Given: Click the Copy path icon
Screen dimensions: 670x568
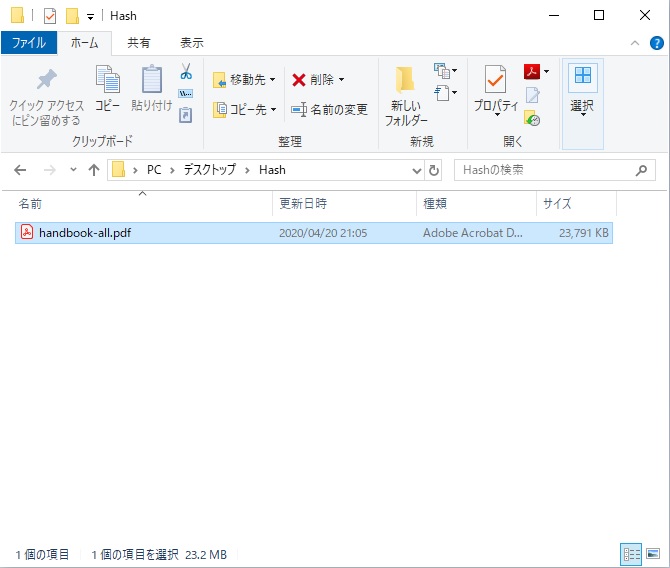Looking at the screenshot, I should pos(185,94).
